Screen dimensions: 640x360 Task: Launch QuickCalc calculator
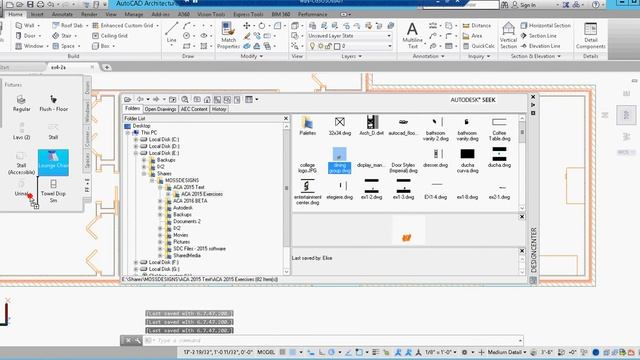(479, 46)
